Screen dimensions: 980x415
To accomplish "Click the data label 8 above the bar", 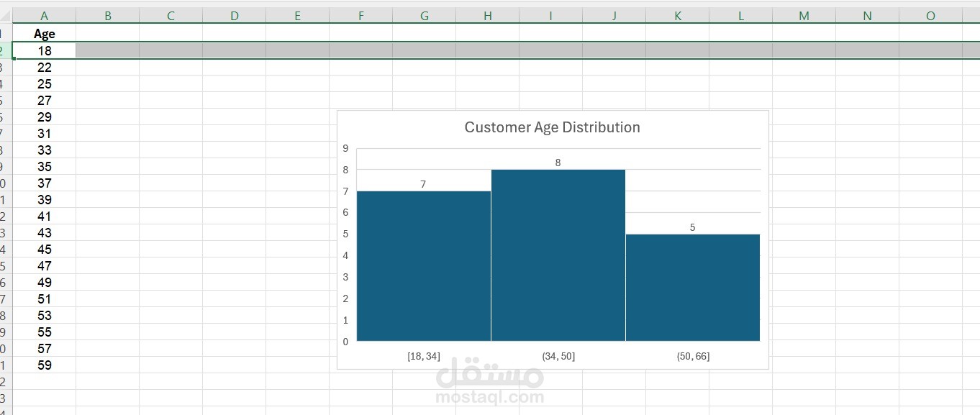I will (x=558, y=163).
